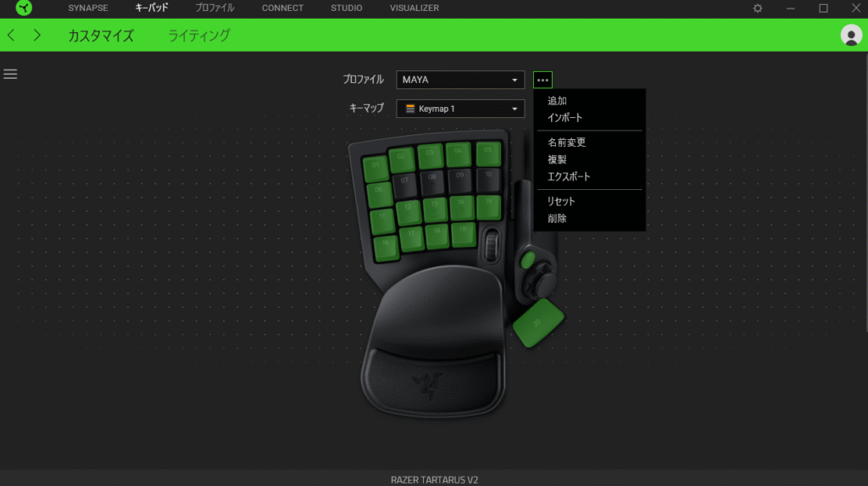
Task: Switch to the ライティング subtab
Action: click(x=198, y=36)
